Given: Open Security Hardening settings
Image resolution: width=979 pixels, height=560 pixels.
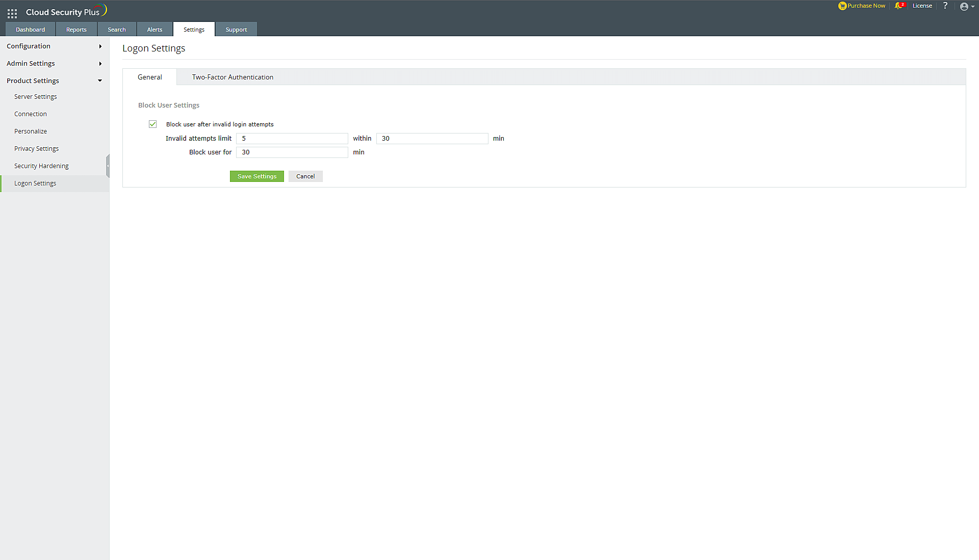Looking at the screenshot, I should tap(41, 166).
